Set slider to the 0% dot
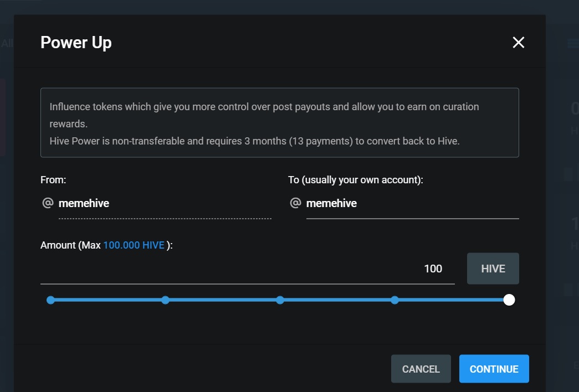This screenshot has height=392, width=579. (x=50, y=300)
